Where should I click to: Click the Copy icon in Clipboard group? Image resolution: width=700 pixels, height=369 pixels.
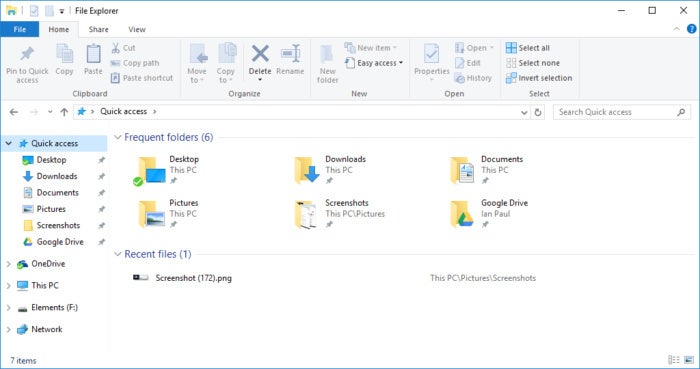tap(65, 54)
